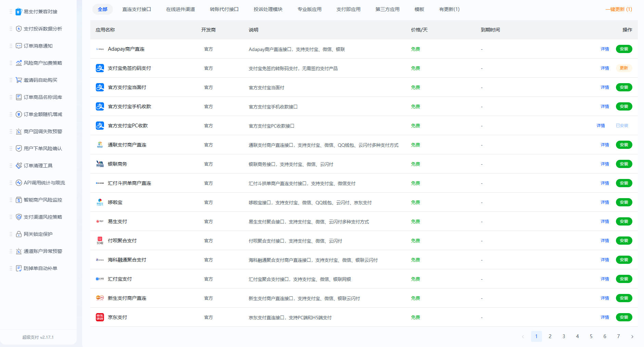644x347 pixels.
Task: View 详情 for 官方支付宝PC收款
Action: point(601,126)
